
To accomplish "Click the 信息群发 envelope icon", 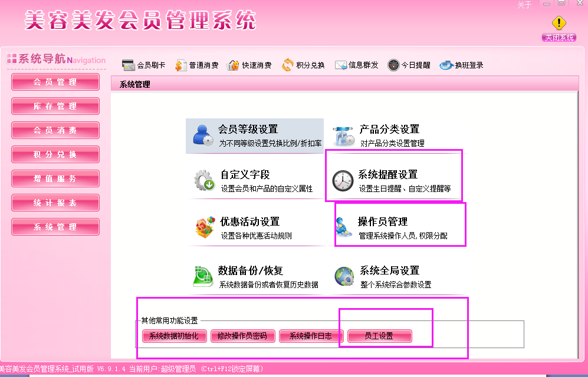I will click(x=341, y=65).
